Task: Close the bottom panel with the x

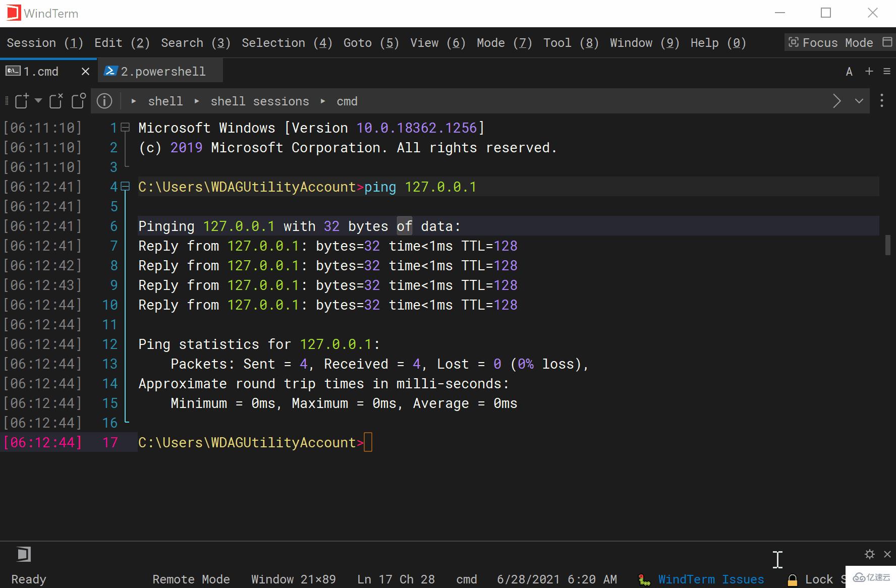Action: pyautogui.click(x=887, y=554)
